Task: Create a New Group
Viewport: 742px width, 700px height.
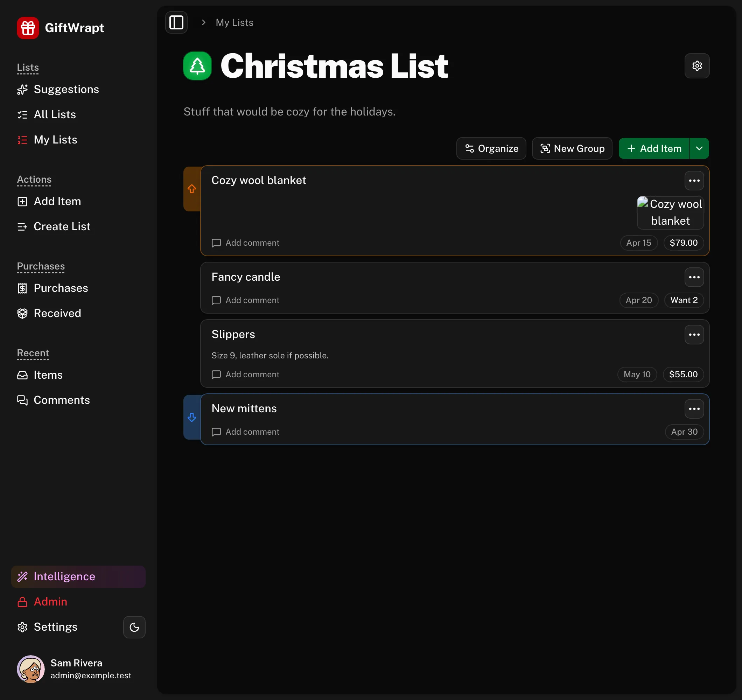Action: tap(572, 149)
